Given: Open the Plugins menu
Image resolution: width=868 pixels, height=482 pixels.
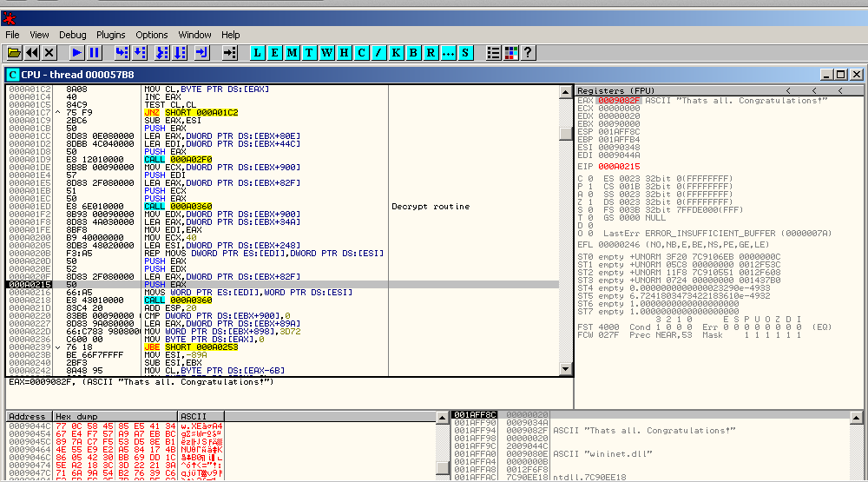Looking at the screenshot, I should click(x=111, y=35).
